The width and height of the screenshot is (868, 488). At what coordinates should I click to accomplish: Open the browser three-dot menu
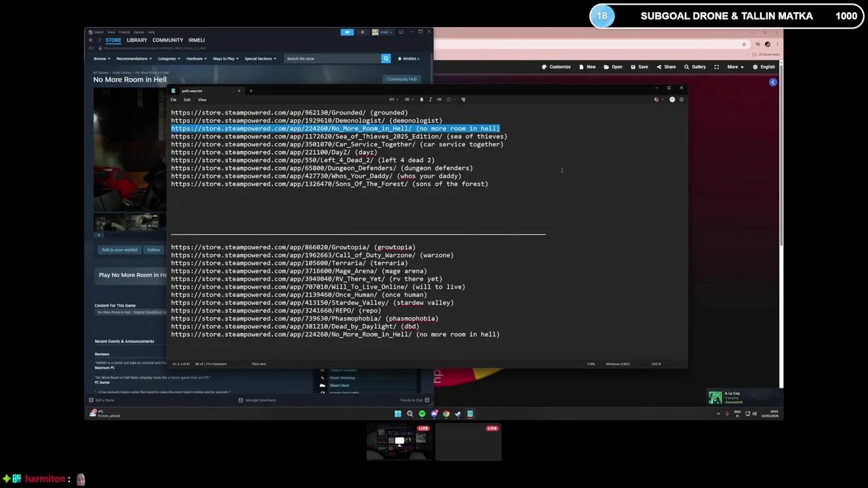coord(777,44)
